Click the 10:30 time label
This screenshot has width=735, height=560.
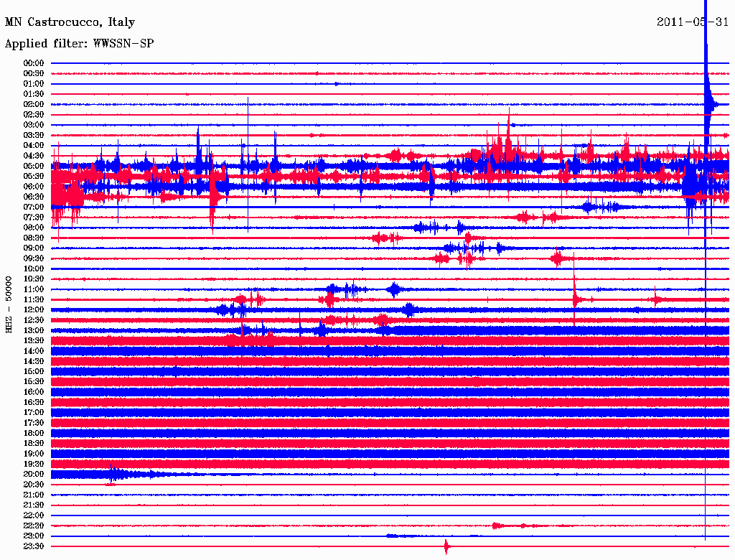click(34, 279)
